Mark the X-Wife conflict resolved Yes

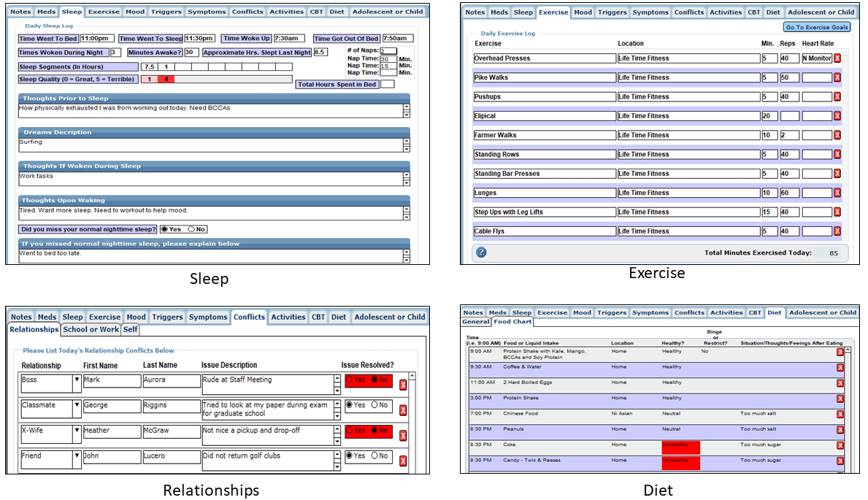tap(349, 430)
